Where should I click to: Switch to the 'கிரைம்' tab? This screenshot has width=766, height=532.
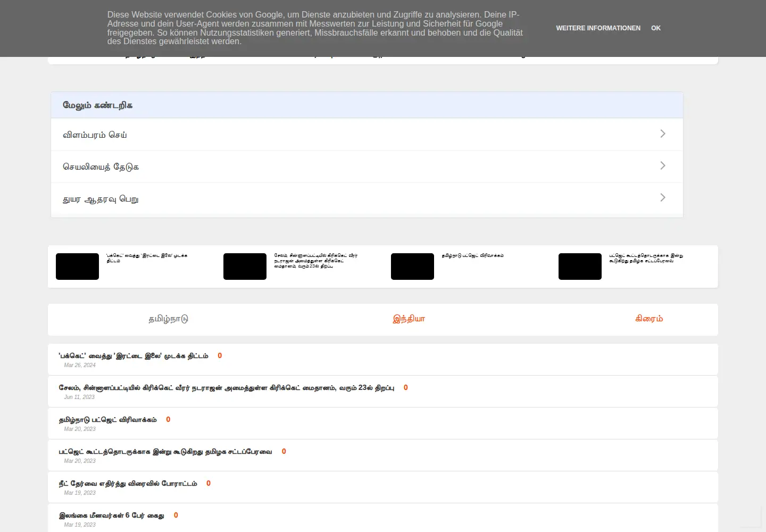click(x=649, y=319)
